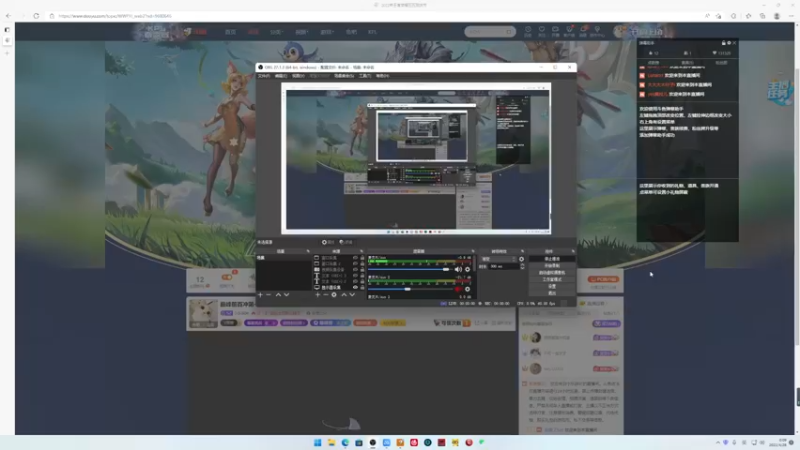Open settings gear for the second mixer channel

click(x=467, y=289)
